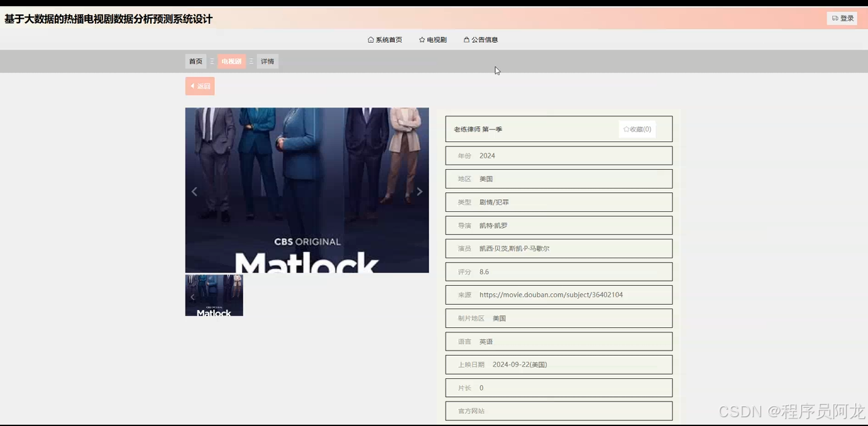Click the 收藏(0) favorite button
The height and width of the screenshot is (426, 868).
tap(637, 129)
